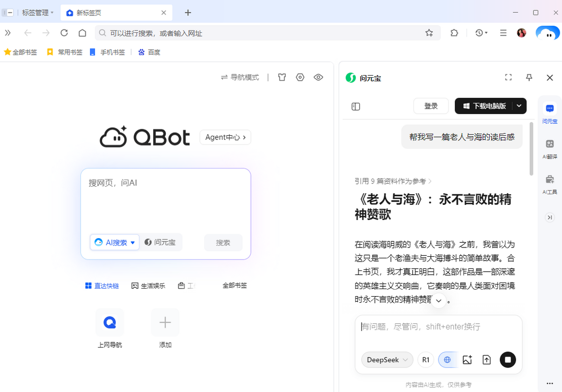This screenshot has height=392, width=562.
Task: Click the 登录 button
Action: [x=431, y=106]
